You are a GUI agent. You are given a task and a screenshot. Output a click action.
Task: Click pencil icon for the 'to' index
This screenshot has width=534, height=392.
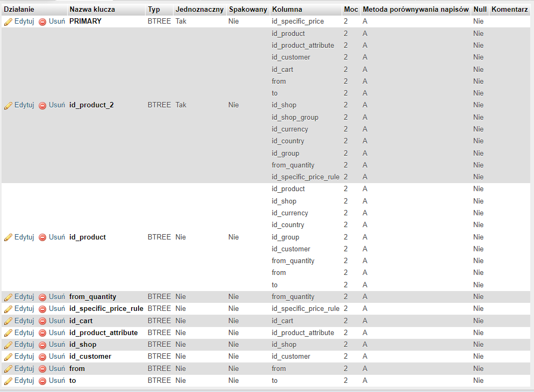click(x=8, y=381)
